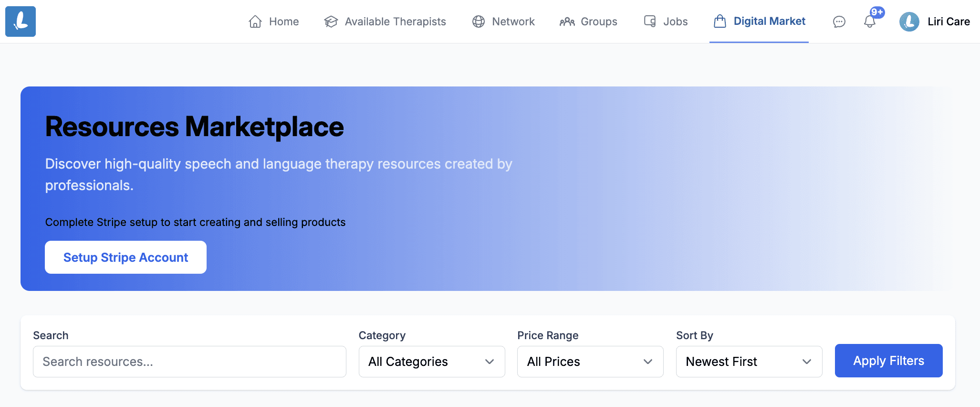The image size is (980, 407).
Task: Click the Sort By label
Action: 695,335
